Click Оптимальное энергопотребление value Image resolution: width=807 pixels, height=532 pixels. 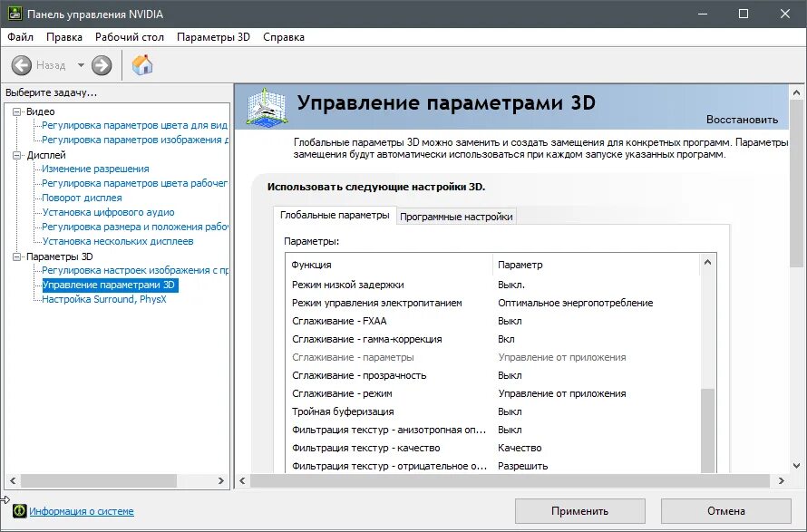[x=576, y=303]
